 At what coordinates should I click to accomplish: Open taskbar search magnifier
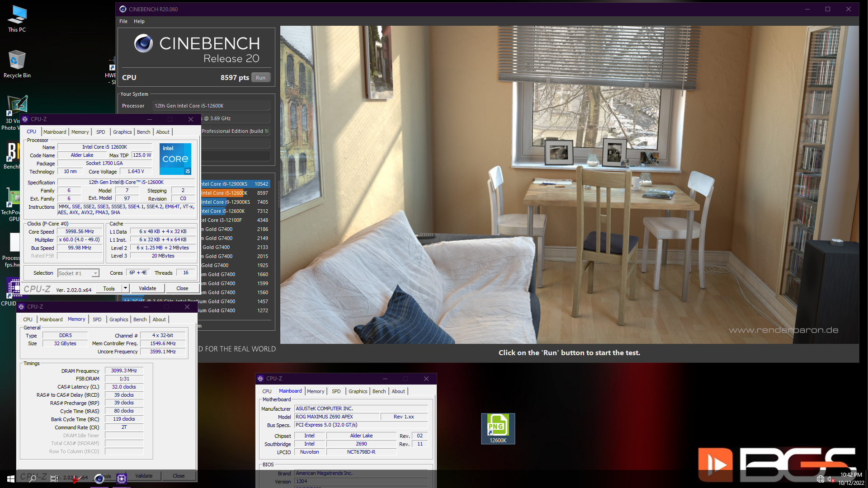click(33, 479)
